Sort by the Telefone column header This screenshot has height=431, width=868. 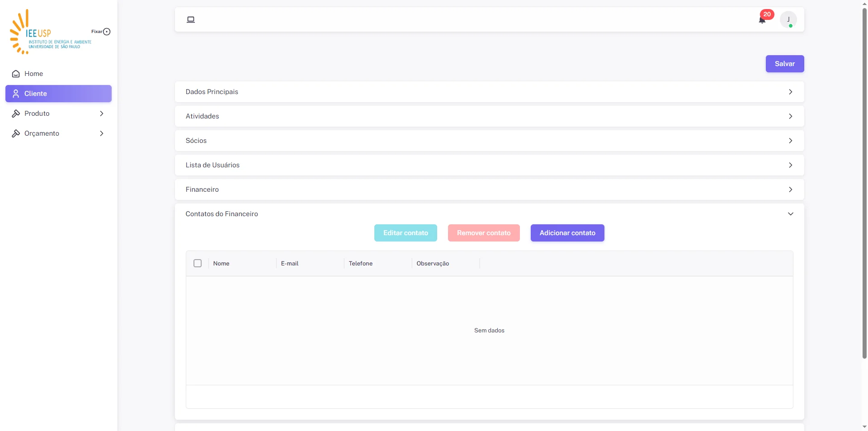378,263
